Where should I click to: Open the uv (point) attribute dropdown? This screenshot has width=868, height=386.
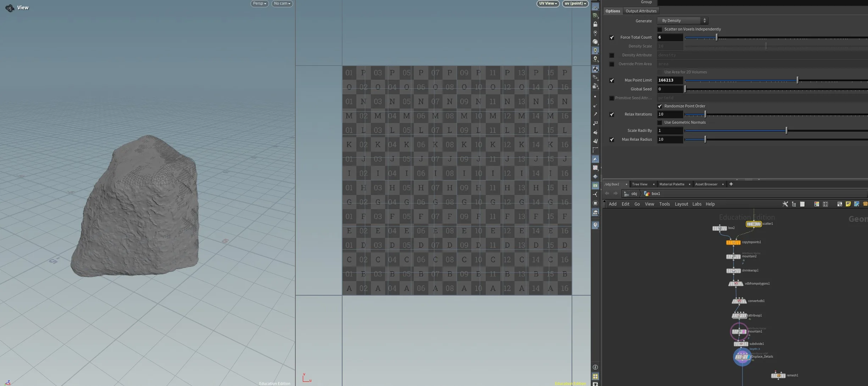575,4
